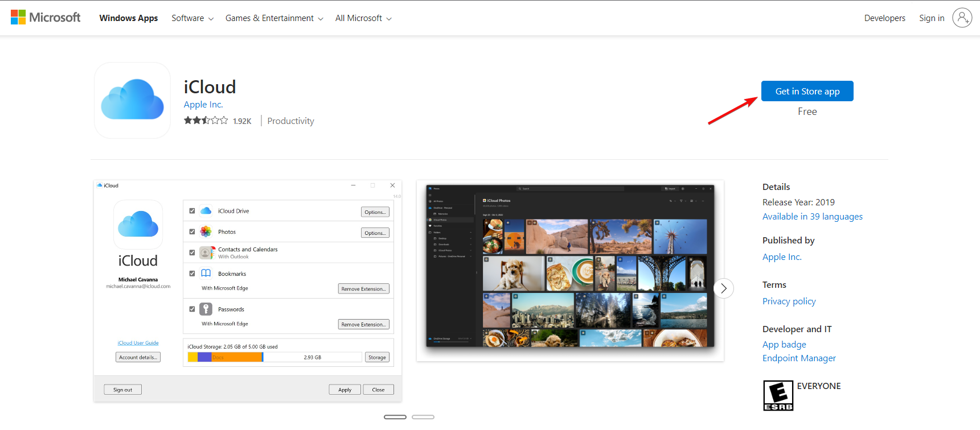This screenshot has width=980, height=430.
Task: Click Apply button in screenshot
Action: 345,390
